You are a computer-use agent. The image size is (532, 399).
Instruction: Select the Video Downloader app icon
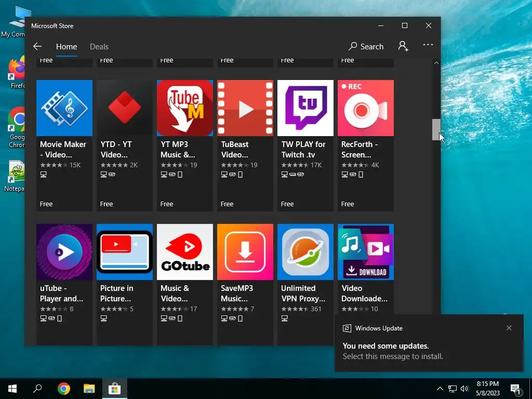point(366,252)
